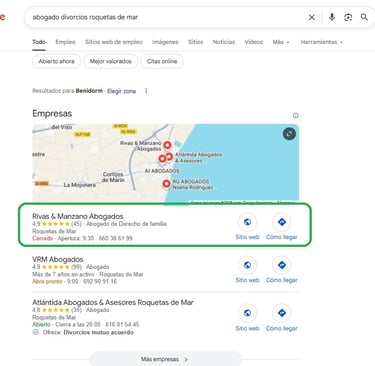Open the three-dot options next to Elegir zona
The width and height of the screenshot is (375, 366).
click(x=146, y=91)
